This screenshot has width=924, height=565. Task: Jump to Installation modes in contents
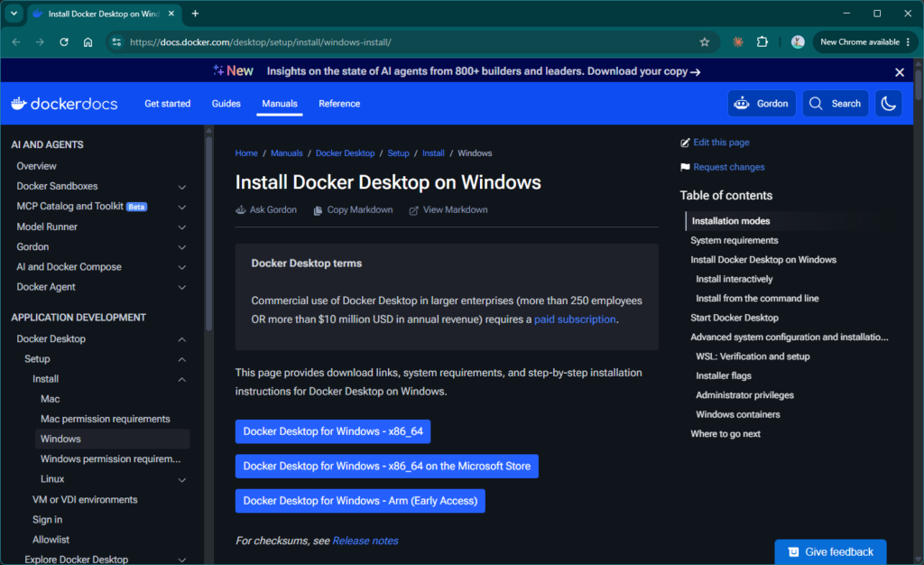tap(731, 221)
